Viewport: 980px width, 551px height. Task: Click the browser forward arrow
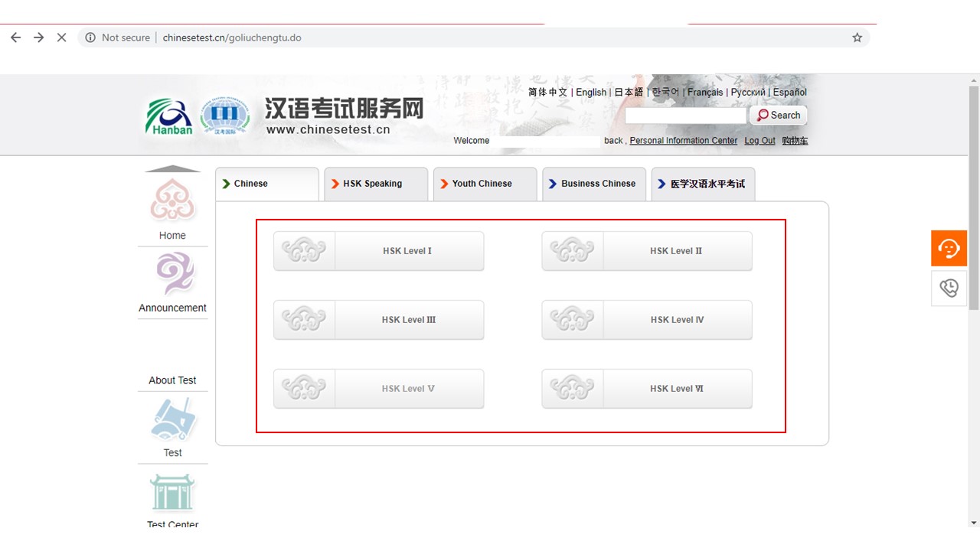39,37
